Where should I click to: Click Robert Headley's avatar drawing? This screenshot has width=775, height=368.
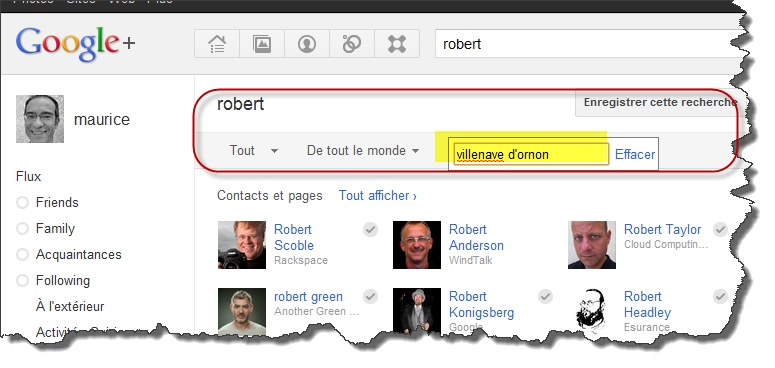click(592, 310)
